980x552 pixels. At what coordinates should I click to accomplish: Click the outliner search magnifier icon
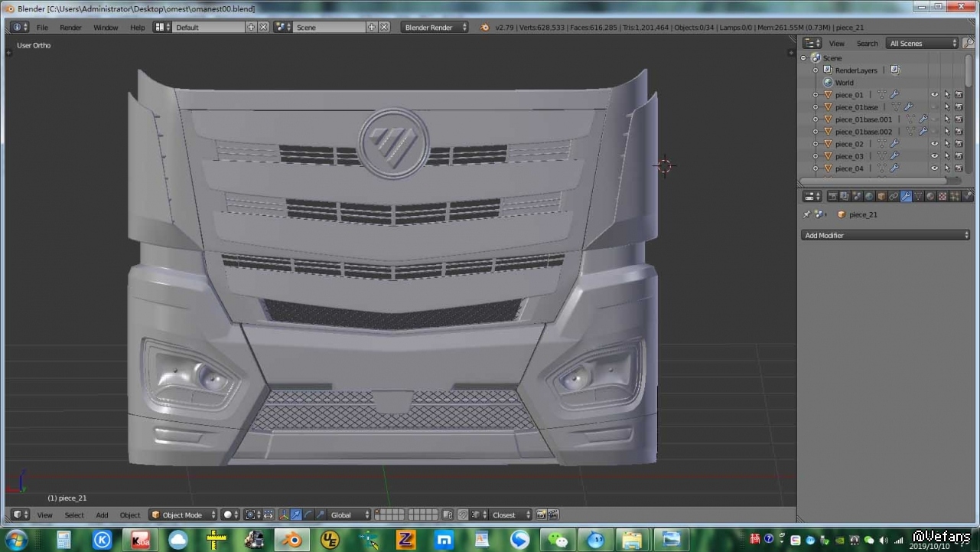point(969,44)
